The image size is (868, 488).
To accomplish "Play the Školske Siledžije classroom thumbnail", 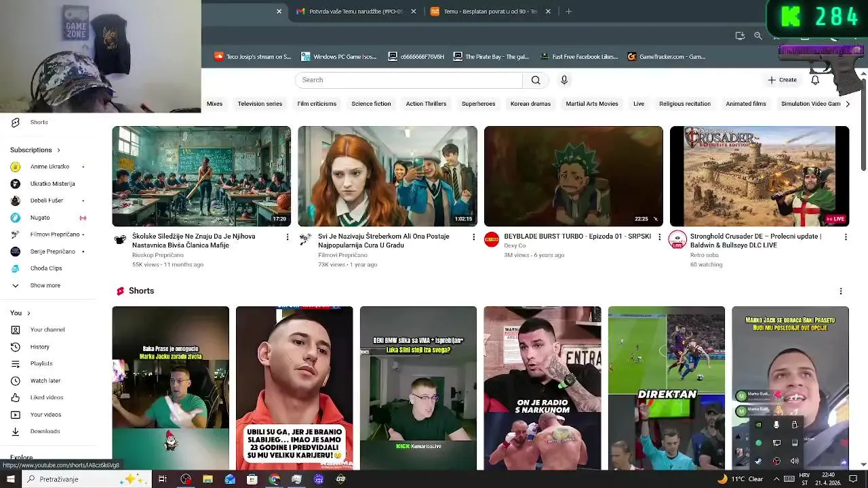I will point(201,176).
